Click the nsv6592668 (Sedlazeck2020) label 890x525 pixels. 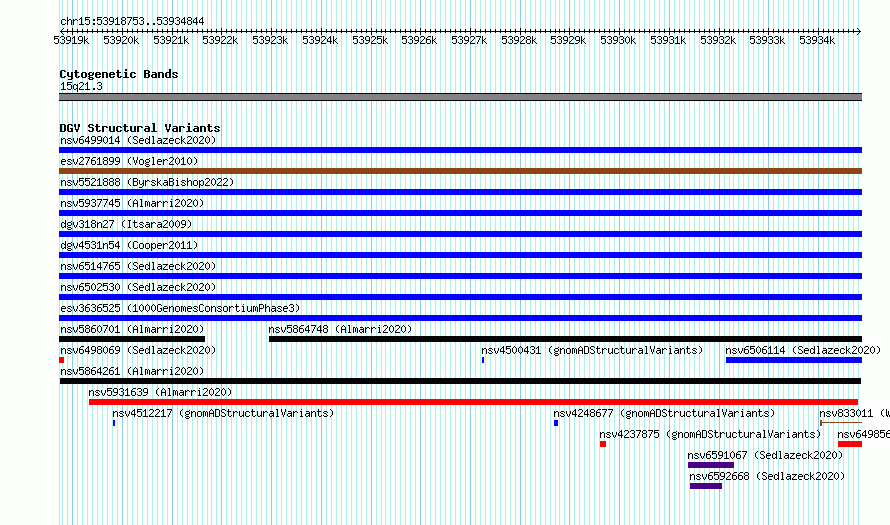767,476
